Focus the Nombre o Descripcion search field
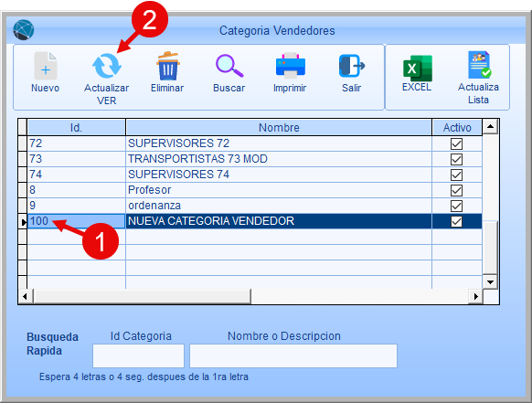This screenshot has width=532, height=403. [293, 355]
